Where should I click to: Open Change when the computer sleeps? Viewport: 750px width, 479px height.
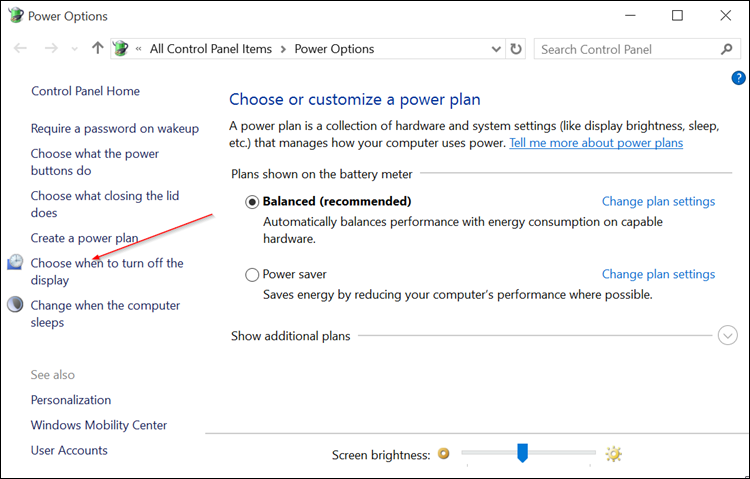pos(105,313)
